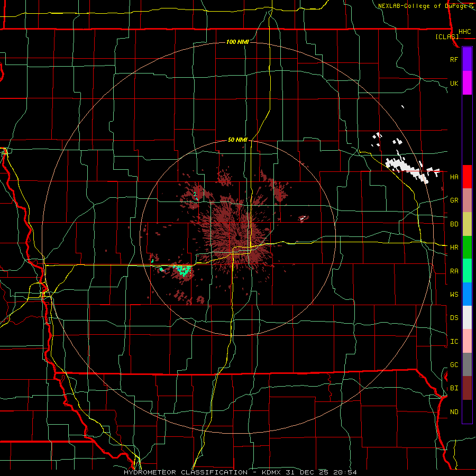Click the BI legend label

tap(454, 388)
